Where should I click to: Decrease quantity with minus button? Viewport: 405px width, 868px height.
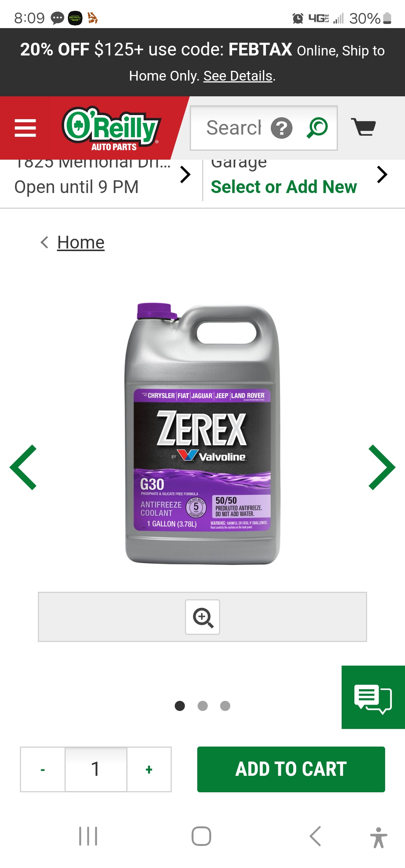[43, 769]
